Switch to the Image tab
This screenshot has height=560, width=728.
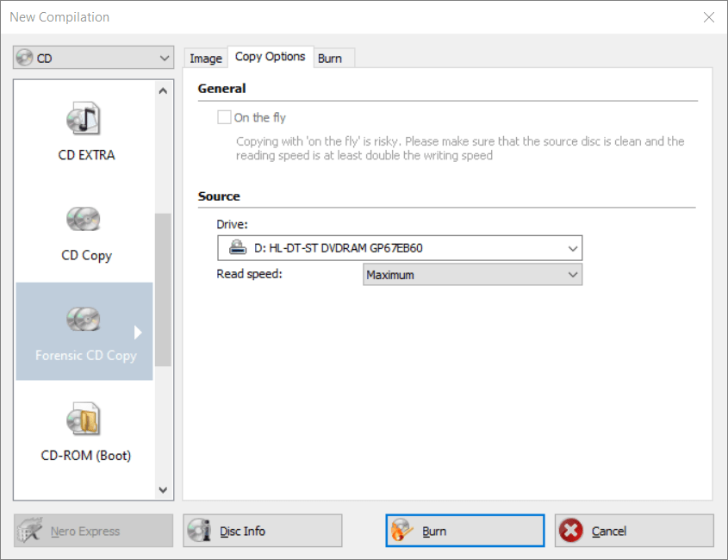(x=206, y=59)
